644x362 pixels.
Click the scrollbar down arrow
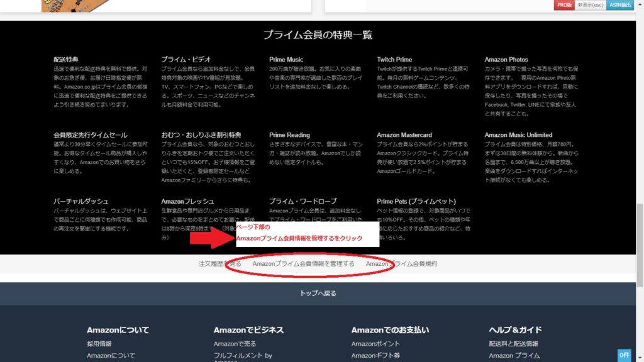(640, 358)
